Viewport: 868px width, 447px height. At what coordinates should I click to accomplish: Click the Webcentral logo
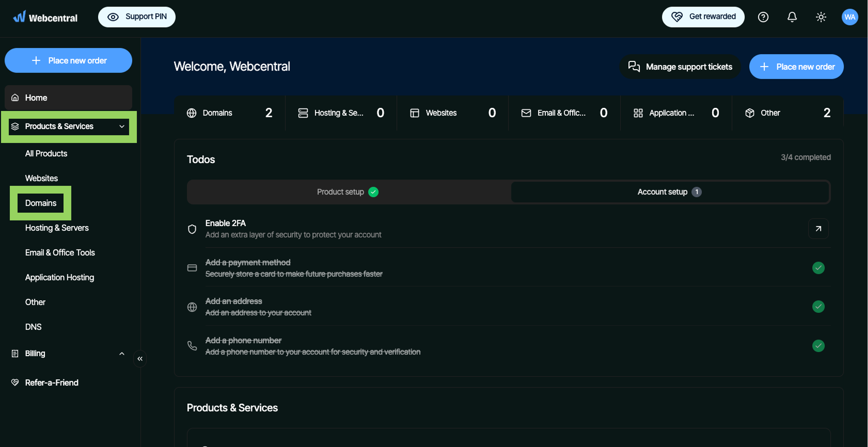pos(45,17)
